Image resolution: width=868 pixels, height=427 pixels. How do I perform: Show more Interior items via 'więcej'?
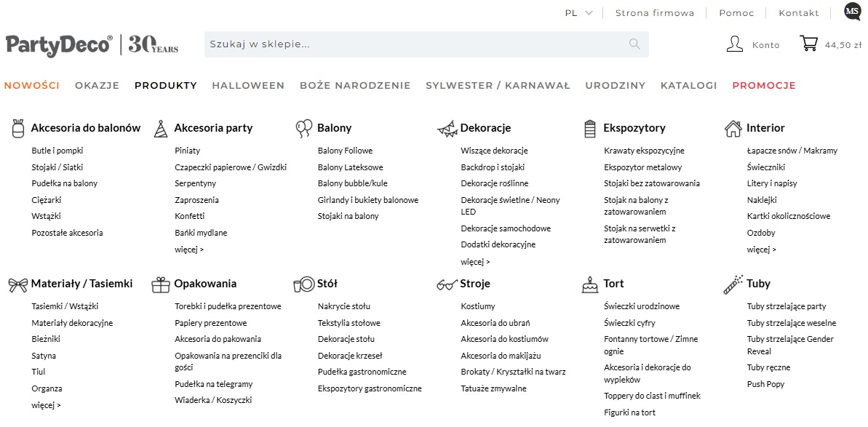coord(761,250)
